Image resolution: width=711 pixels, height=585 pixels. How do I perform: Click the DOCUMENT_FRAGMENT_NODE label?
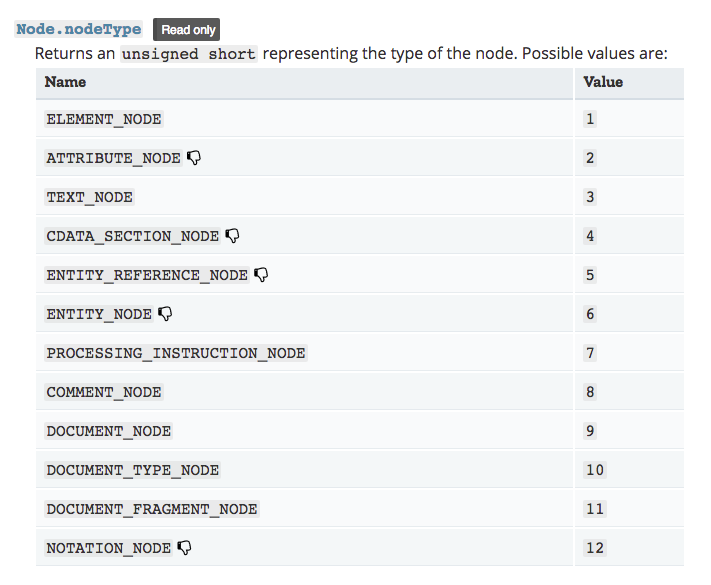152,509
